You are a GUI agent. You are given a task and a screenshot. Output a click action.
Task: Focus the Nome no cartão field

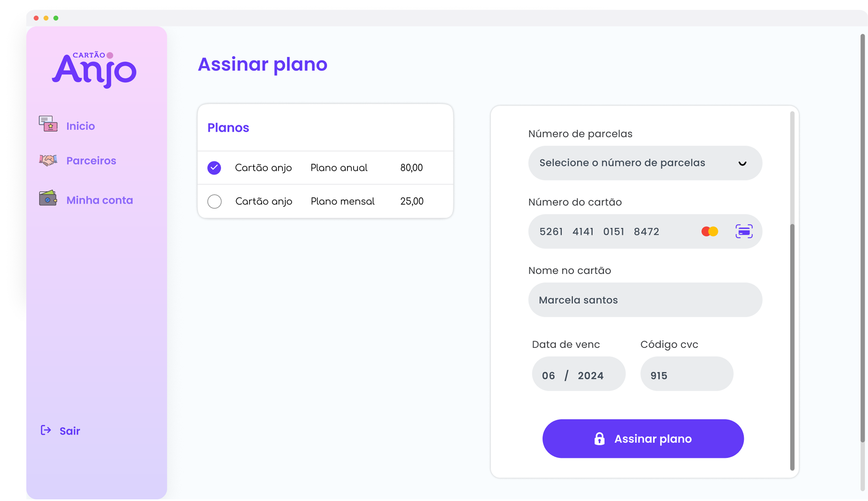pos(645,300)
